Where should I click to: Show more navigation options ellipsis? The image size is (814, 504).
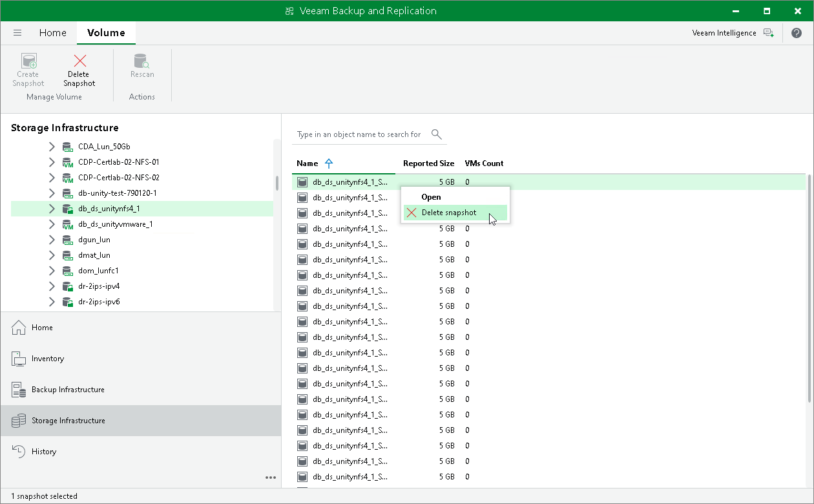coord(271,478)
